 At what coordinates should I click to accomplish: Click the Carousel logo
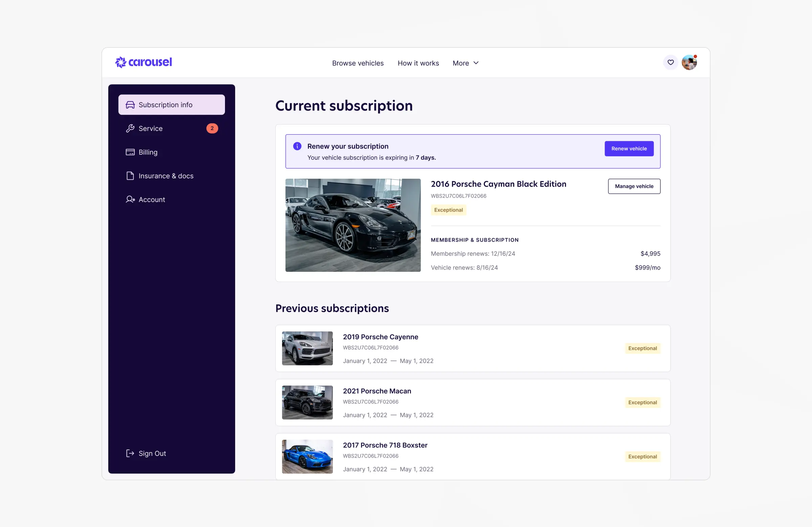point(143,63)
